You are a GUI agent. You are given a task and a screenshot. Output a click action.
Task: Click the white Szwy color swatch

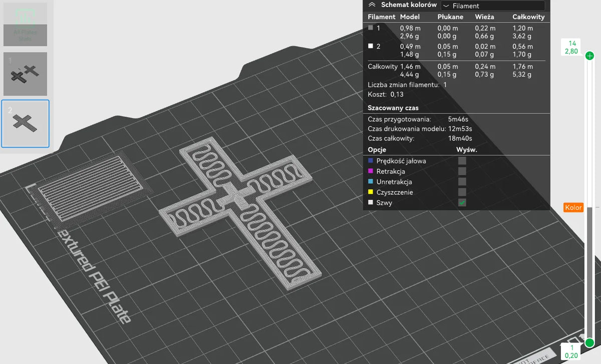[x=371, y=203]
